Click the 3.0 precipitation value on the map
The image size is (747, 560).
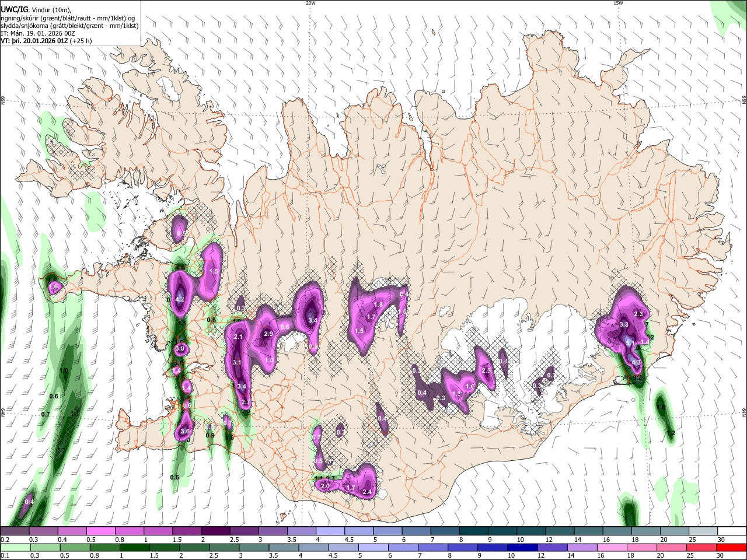coord(180,348)
